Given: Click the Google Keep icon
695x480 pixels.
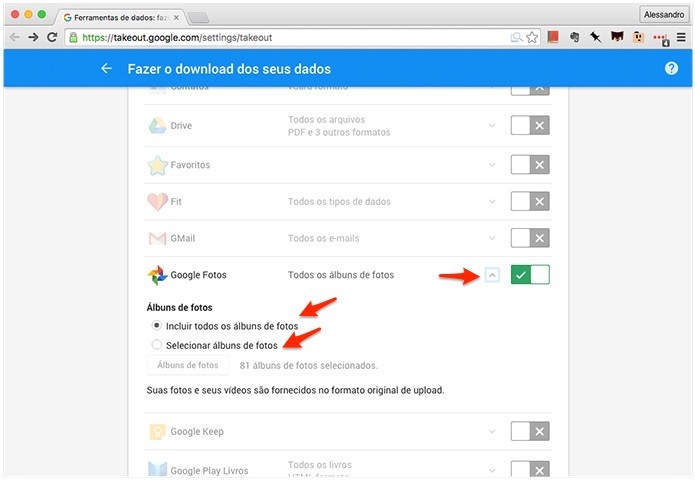Looking at the screenshot, I should (x=157, y=431).
